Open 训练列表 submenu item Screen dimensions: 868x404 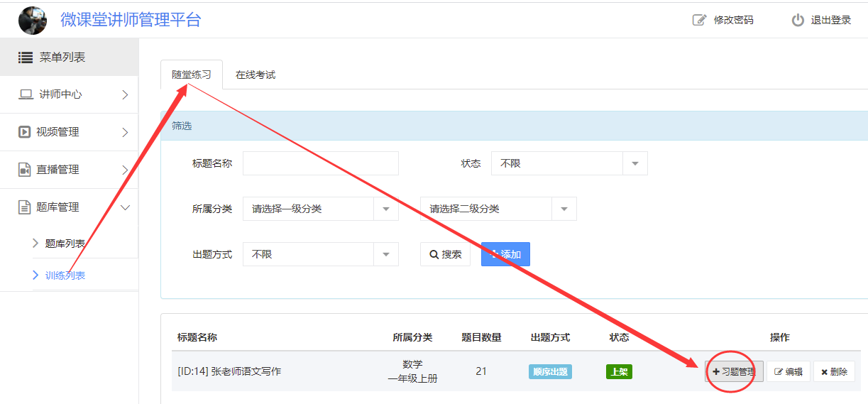pyautogui.click(x=65, y=275)
